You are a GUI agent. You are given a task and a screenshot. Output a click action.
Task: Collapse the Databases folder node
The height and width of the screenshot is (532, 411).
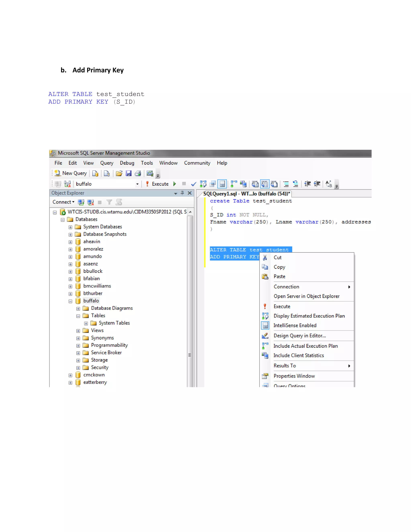click(x=63, y=220)
